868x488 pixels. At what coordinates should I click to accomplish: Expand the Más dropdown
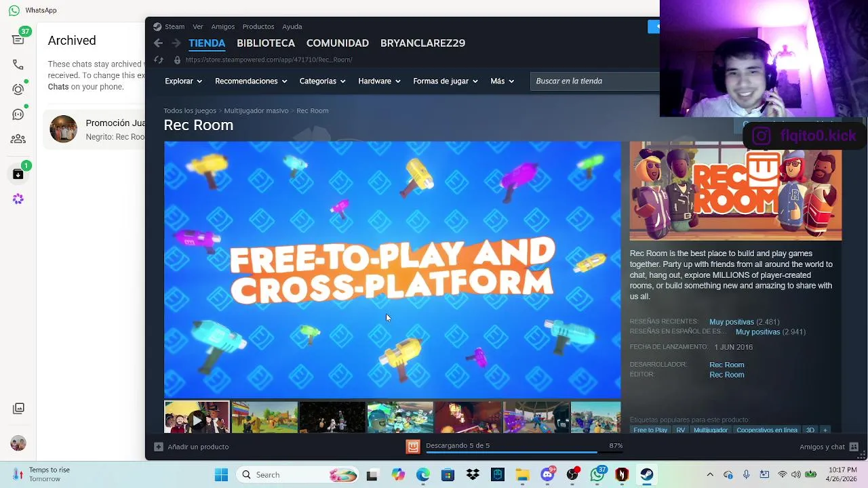[x=502, y=81]
